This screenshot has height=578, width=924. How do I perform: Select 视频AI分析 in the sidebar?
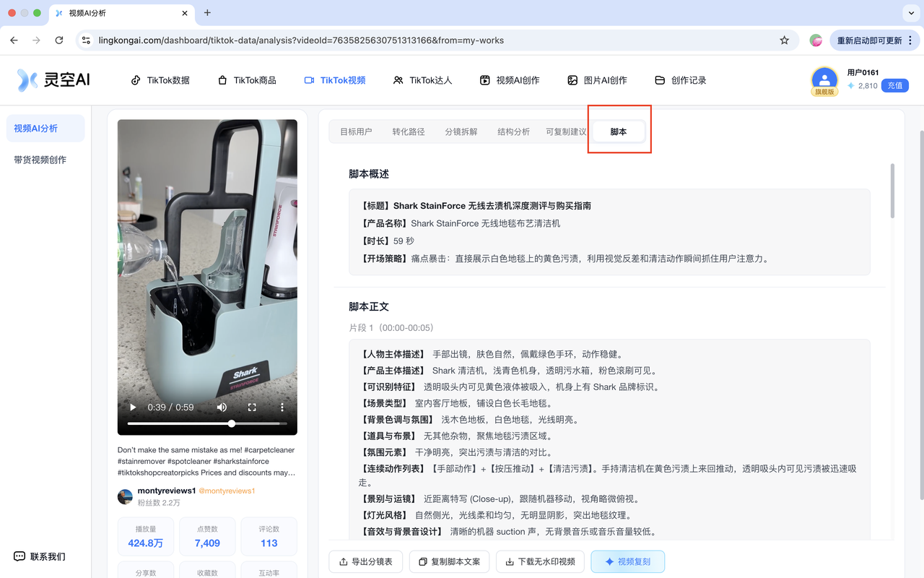45,129
